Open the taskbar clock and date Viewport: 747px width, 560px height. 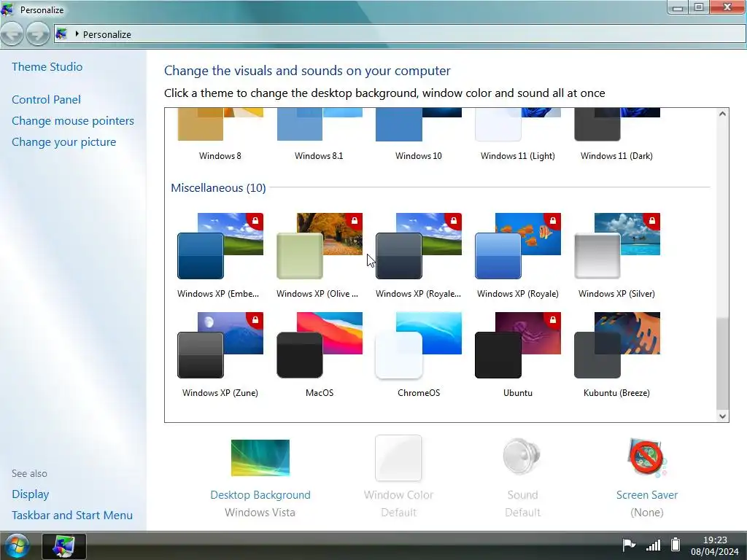(715, 545)
